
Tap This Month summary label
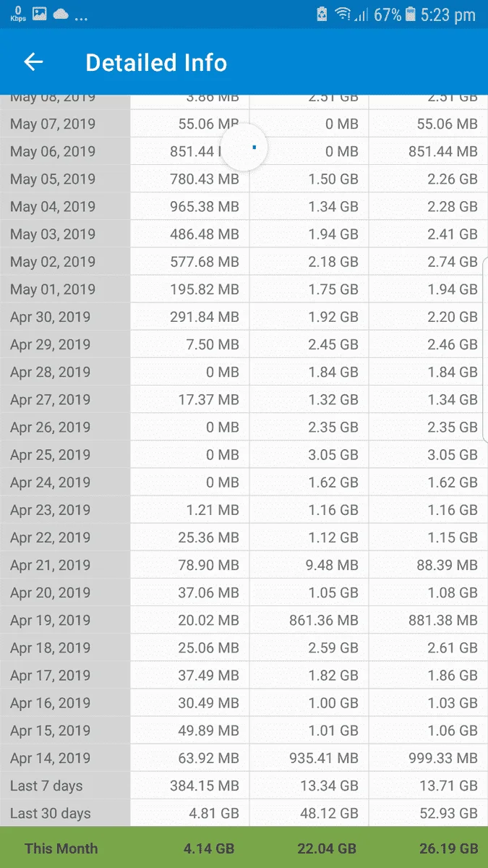pos(61,848)
